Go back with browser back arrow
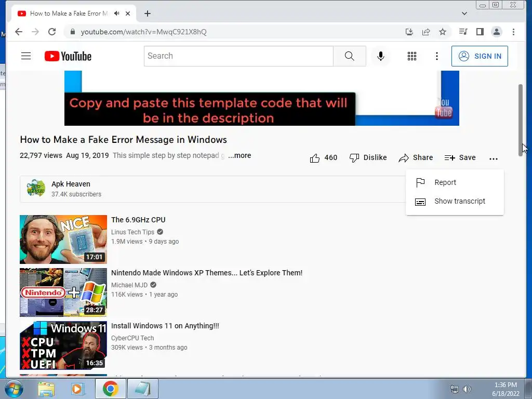Image resolution: width=532 pixels, height=399 pixels. tap(19, 32)
